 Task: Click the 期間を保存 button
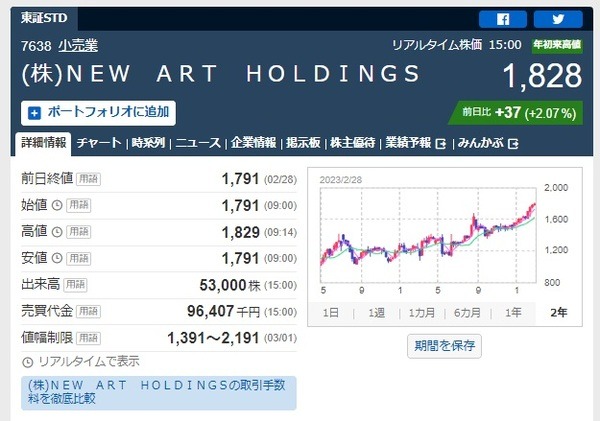pyautogui.click(x=445, y=346)
